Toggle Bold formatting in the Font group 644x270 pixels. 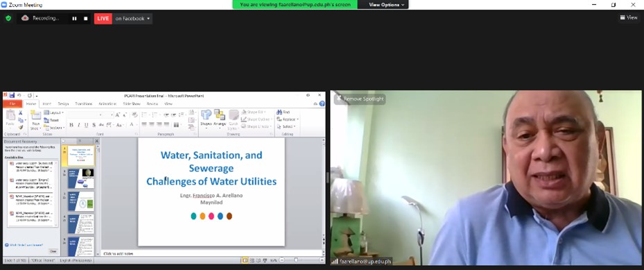(71, 125)
